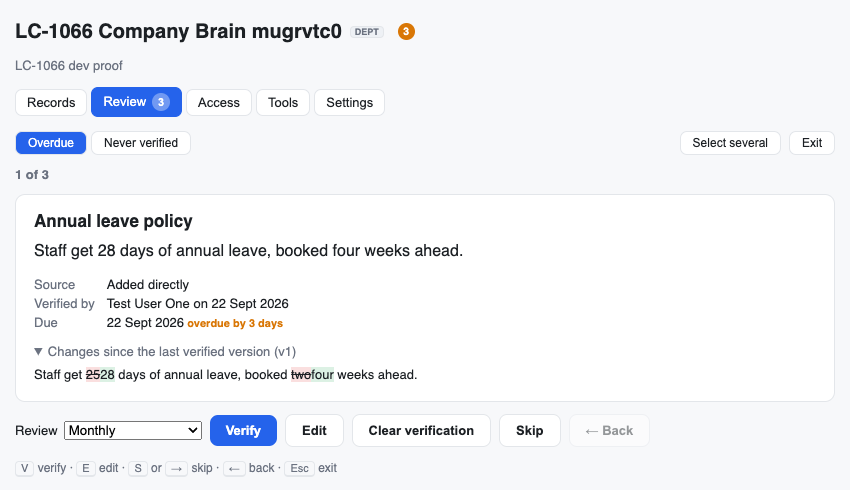Verify the Annual leave policy record
The image size is (850, 490).
[x=243, y=430]
